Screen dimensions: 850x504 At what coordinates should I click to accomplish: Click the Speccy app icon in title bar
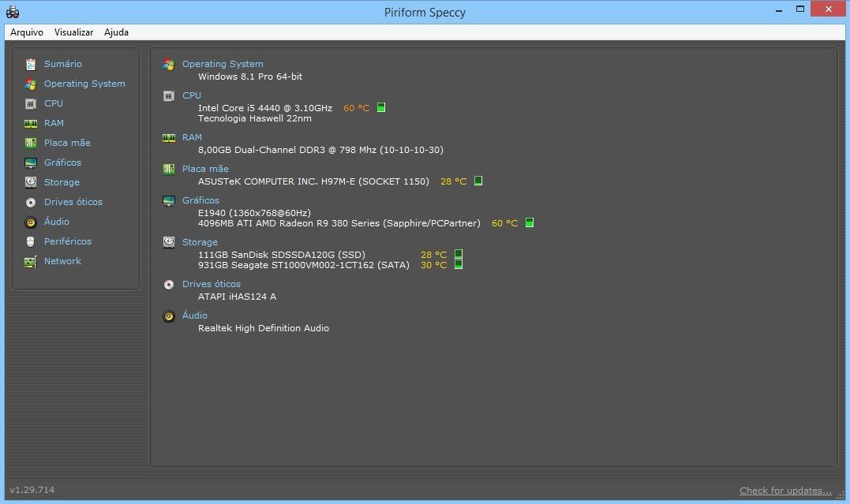click(13, 11)
